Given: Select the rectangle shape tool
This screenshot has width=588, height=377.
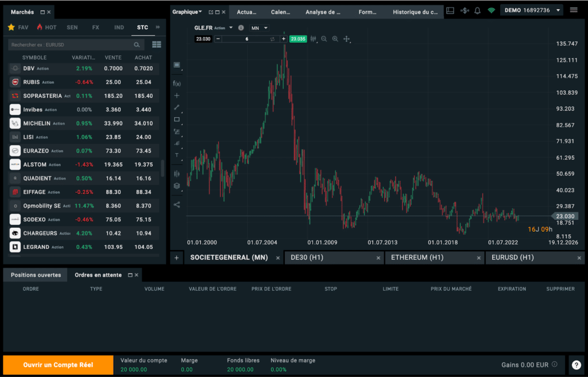Looking at the screenshot, I should click(177, 119).
